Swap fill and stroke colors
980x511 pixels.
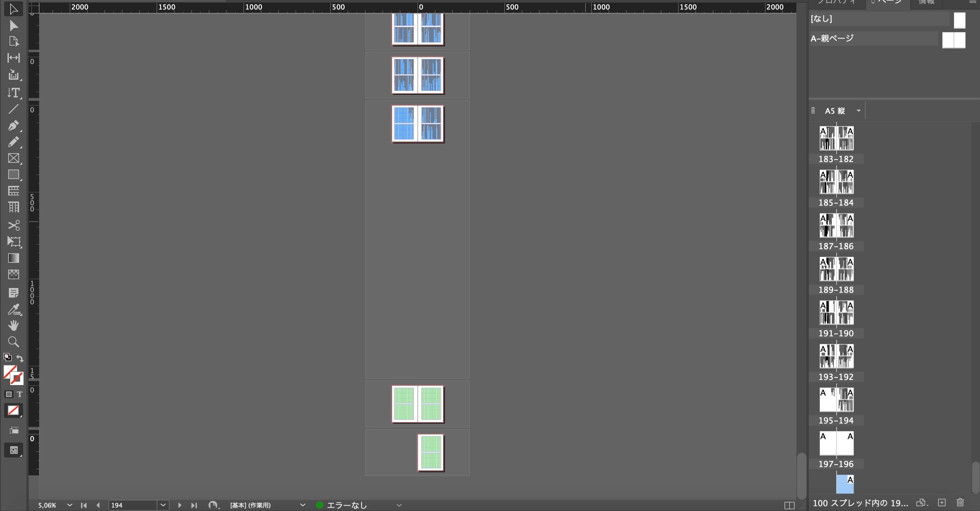tap(20, 358)
